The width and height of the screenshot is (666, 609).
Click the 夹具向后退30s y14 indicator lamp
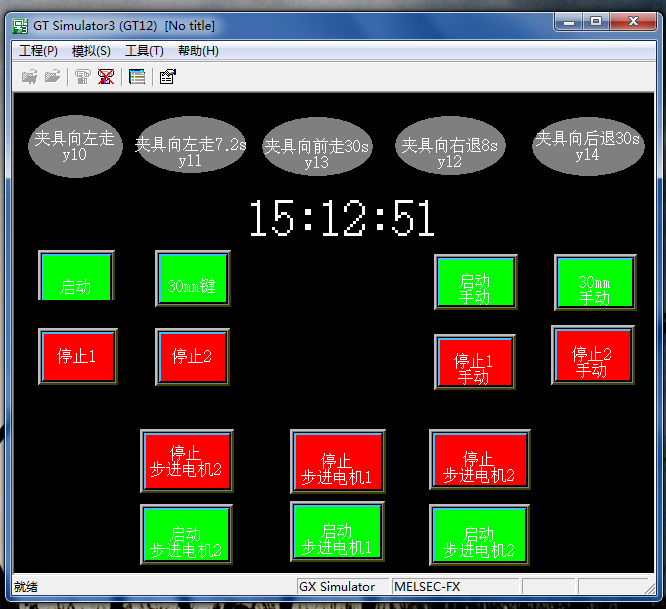click(588, 147)
